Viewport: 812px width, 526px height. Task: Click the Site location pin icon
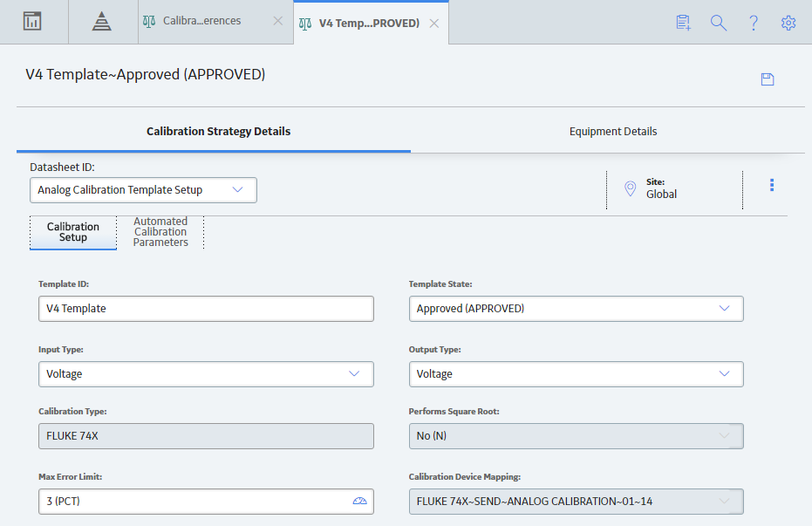(631, 188)
